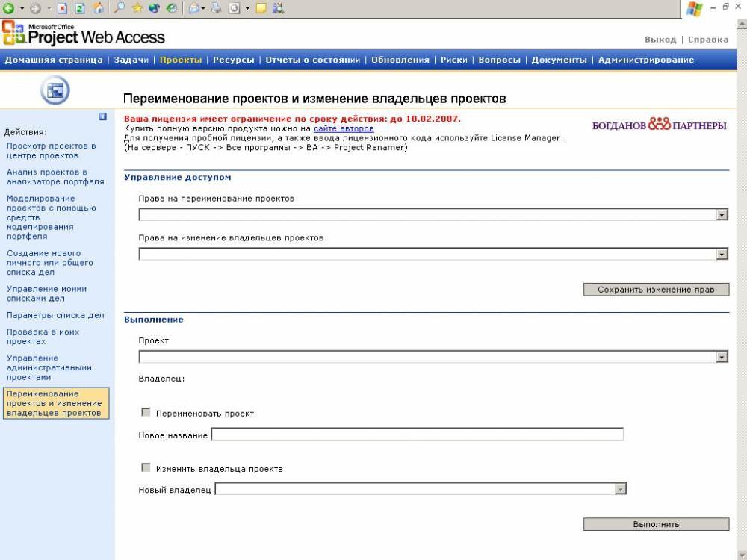
Task: Open the Search magnifier icon
Action: [119, 7]
